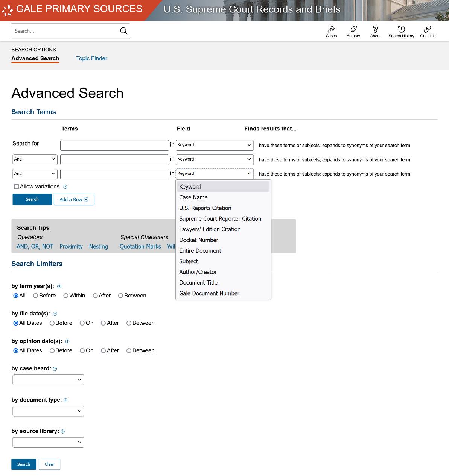Open help icon for term year(s)

click(x=59, y=287)
